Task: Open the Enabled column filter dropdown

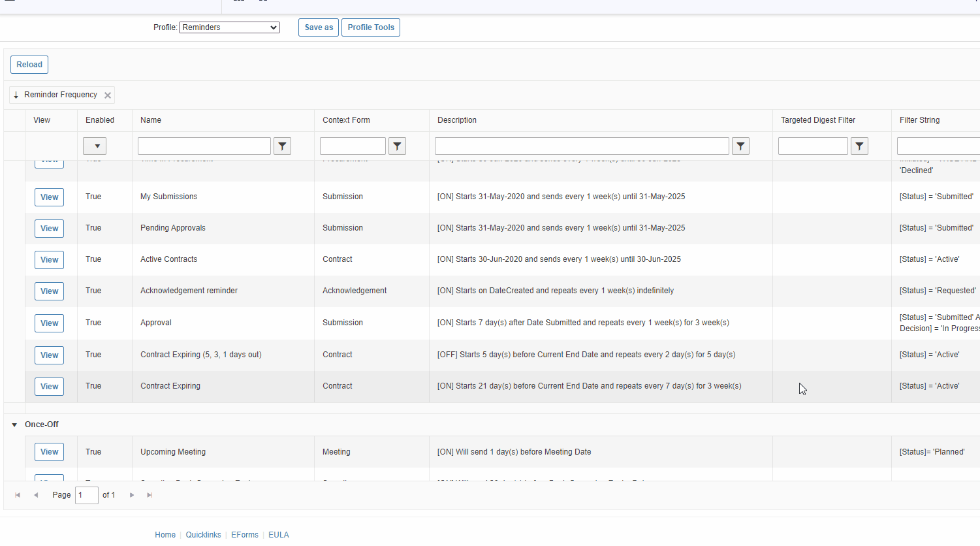Action: point(95,146)
